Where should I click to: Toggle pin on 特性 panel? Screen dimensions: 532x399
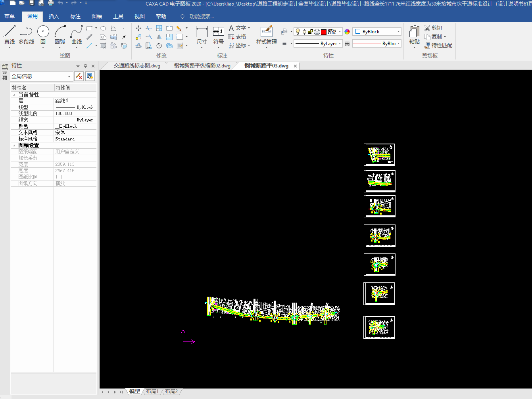click(x=85, y=66)
